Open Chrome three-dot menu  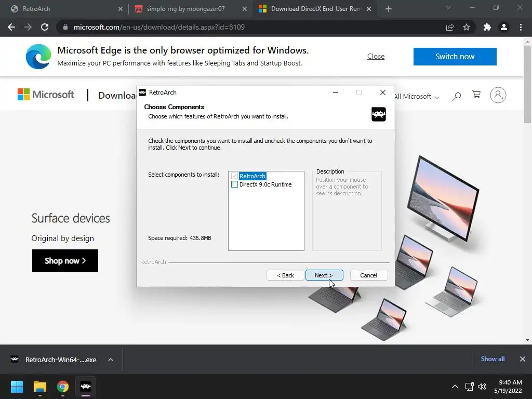pos(521,27)
